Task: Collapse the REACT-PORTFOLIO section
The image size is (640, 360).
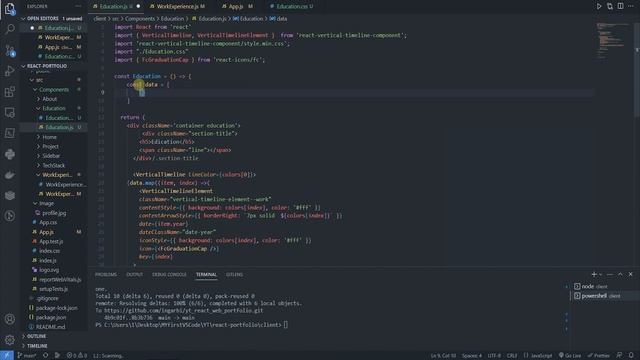Action: [x=53, y=66]
